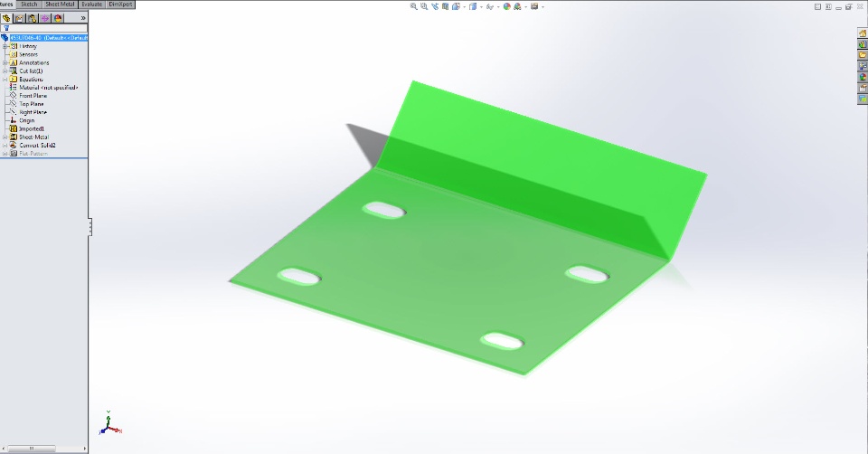Expand manager tabs with double chevron
The image size is (868, 454).
pos(83,18)
